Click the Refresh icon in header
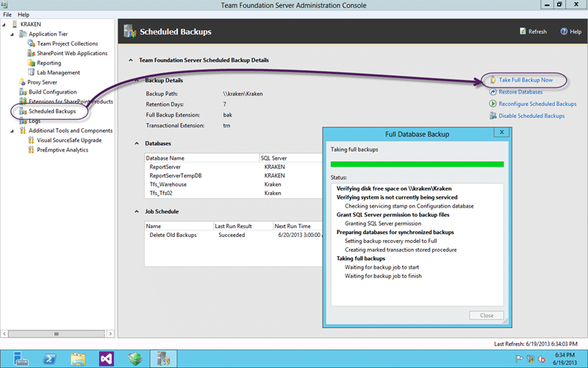This screenshot has height=368, width=588. coord(523,31)
